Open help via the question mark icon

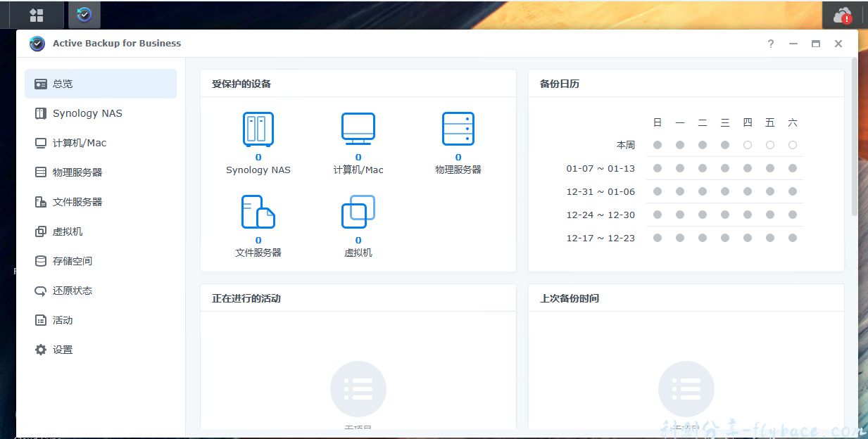(770, 44)
